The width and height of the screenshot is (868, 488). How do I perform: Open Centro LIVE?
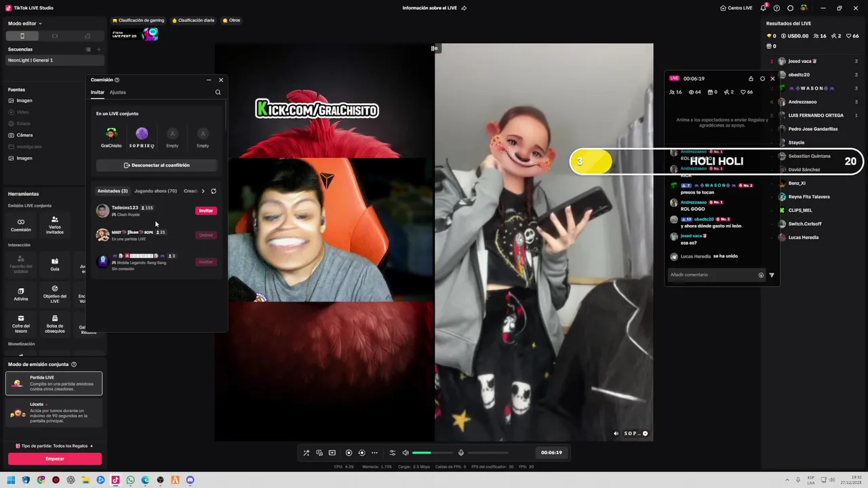pos(736,8)
